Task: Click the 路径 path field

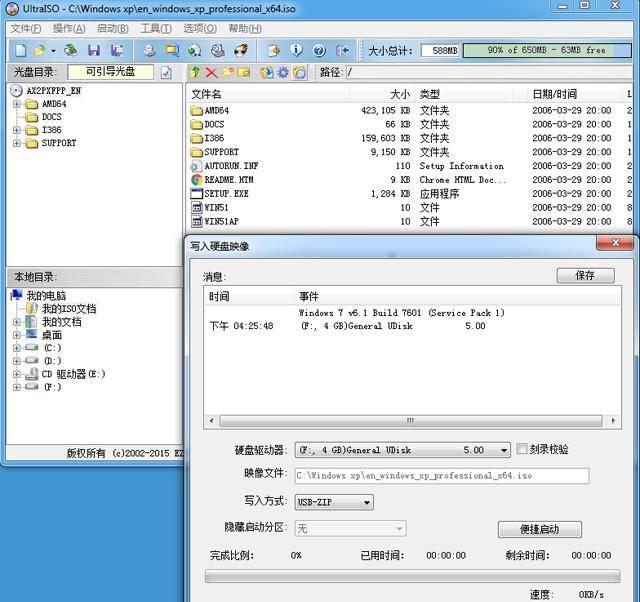Action: coord(489,72)
